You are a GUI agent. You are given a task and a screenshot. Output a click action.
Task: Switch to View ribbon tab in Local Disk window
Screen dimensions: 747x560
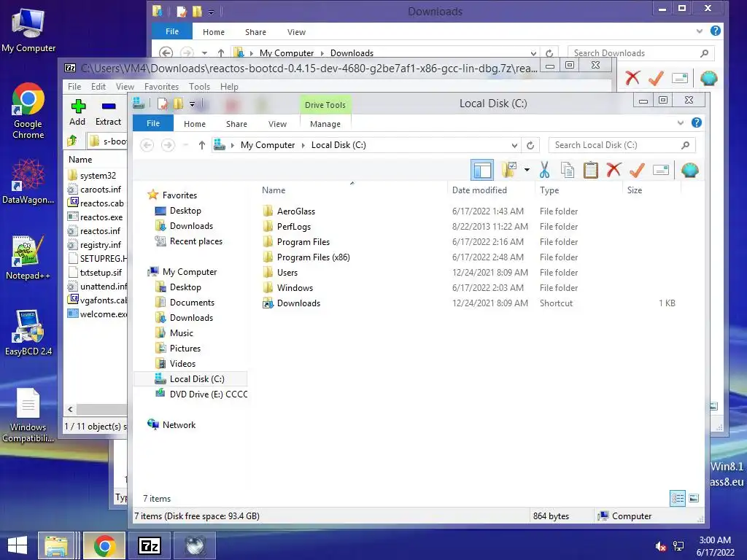(x=277, y=124)
